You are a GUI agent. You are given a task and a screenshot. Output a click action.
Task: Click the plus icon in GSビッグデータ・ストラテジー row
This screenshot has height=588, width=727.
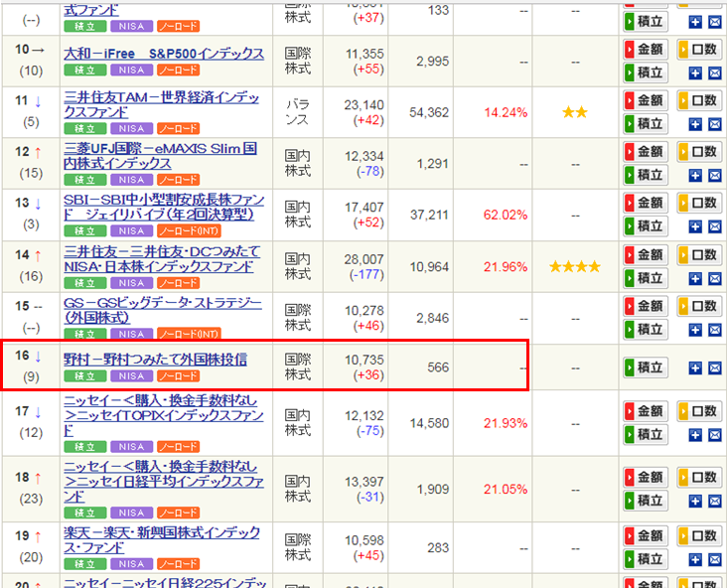pyautogui.click(x=695, y=330)
